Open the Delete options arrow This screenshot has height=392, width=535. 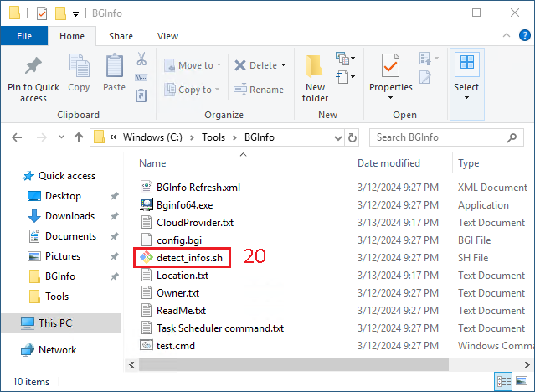coord(283,65)
